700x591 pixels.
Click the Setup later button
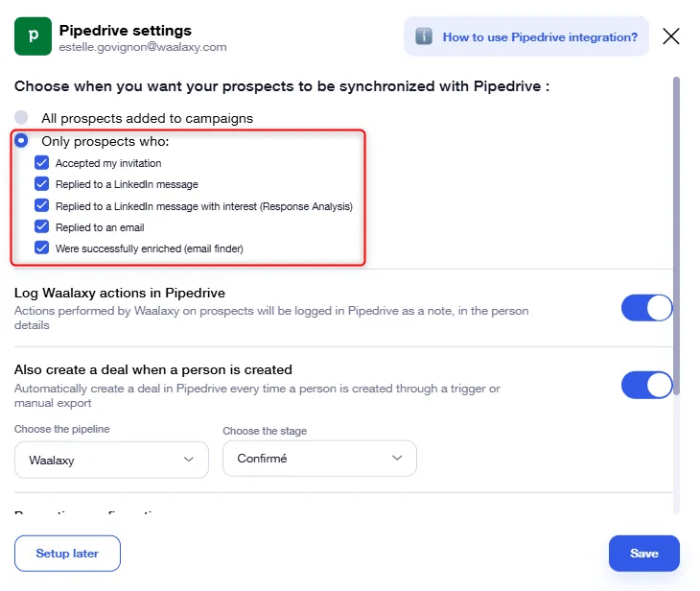[x=67, y=554]
